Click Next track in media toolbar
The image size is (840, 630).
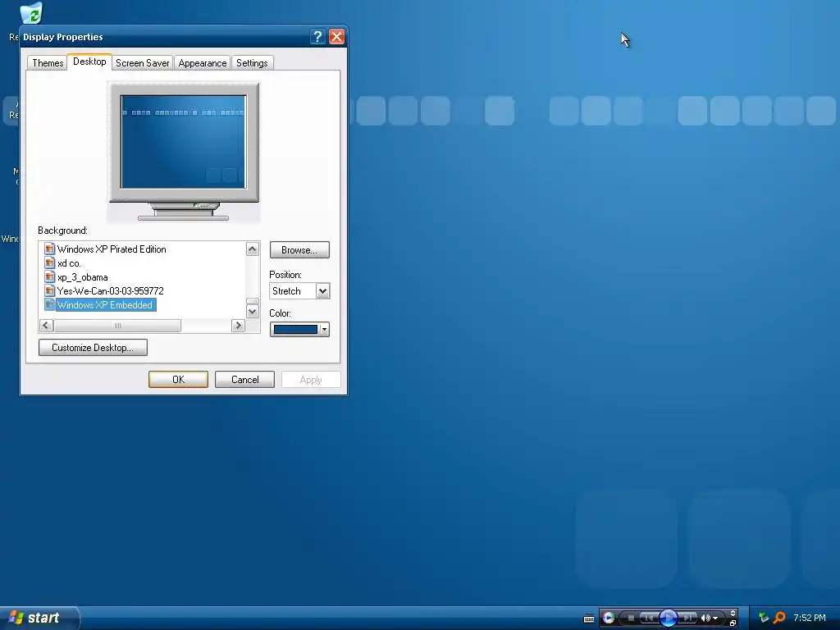pyautogui.click(x=687, y=618)
